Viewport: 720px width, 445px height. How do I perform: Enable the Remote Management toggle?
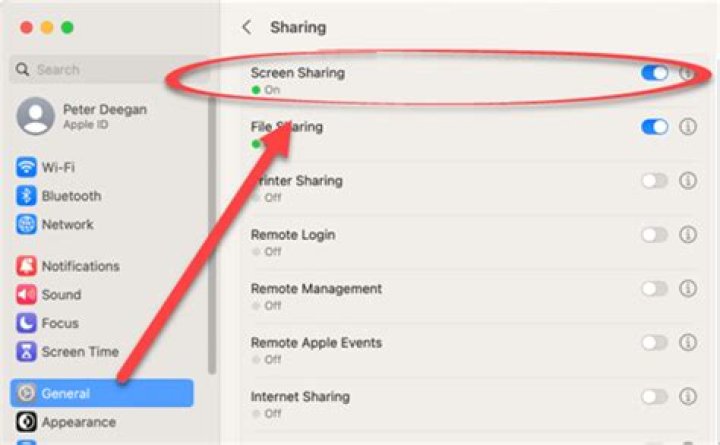click(654, 289)
